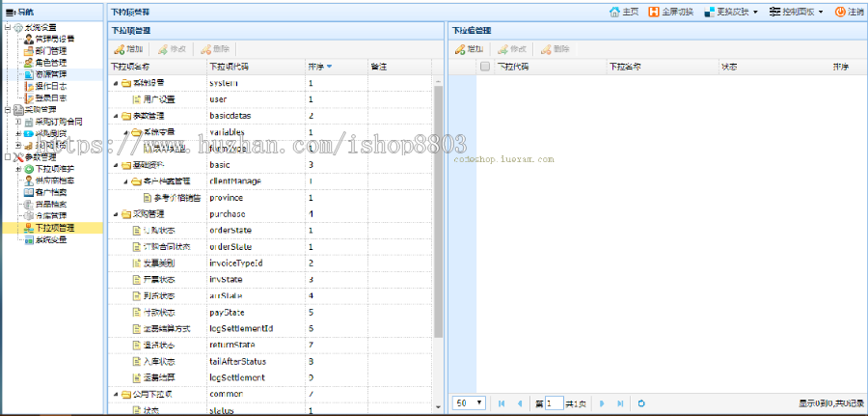Viewport: 868px width, 416px height.
Task: Open 登录日志 in the navigation tree
Action: (51, 97)
